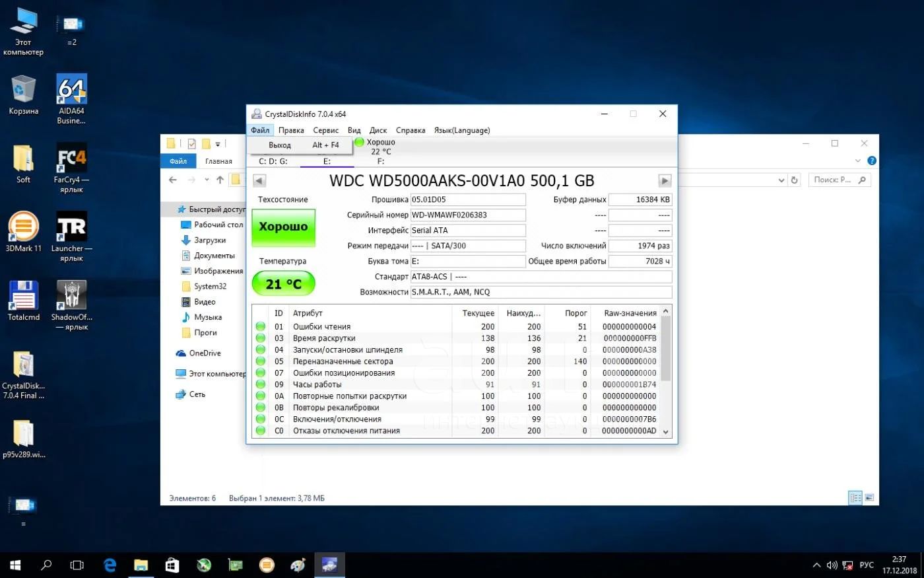
Task: Click the Windows Start button
Action: tap(15, 565)
